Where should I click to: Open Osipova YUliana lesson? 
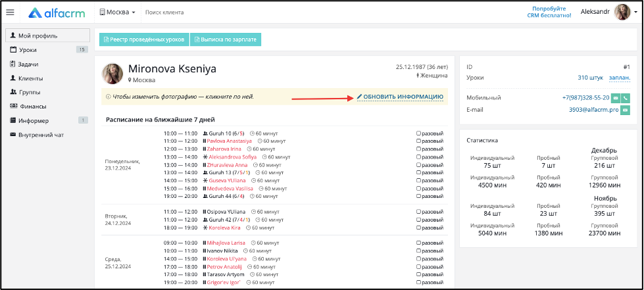tap(226, 212)
